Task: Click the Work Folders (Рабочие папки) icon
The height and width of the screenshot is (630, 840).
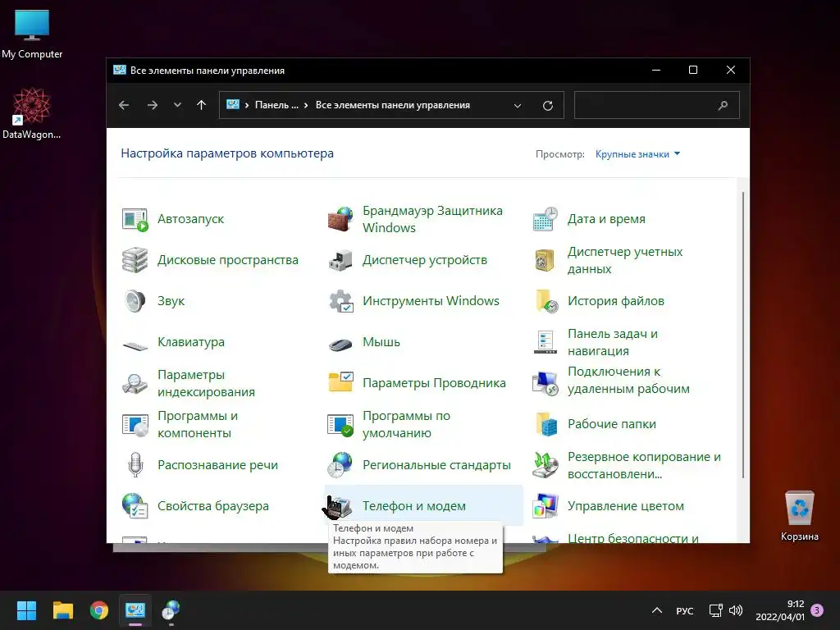Action: [546, 424]
